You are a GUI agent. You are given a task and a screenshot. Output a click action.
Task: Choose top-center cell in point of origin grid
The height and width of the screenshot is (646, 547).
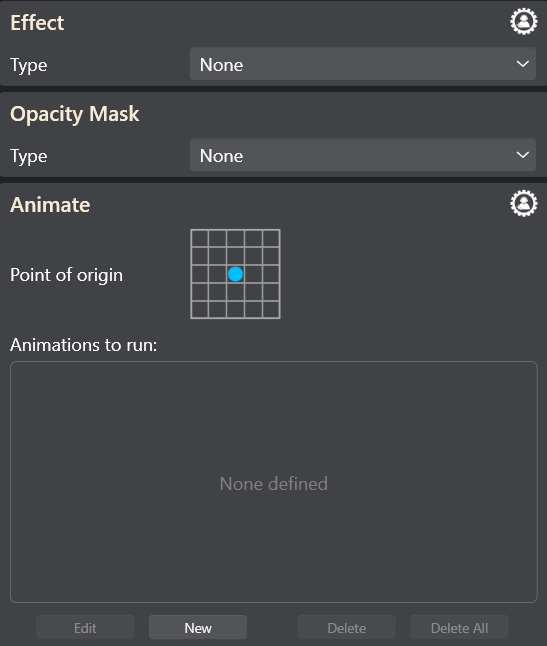[235, 239]
